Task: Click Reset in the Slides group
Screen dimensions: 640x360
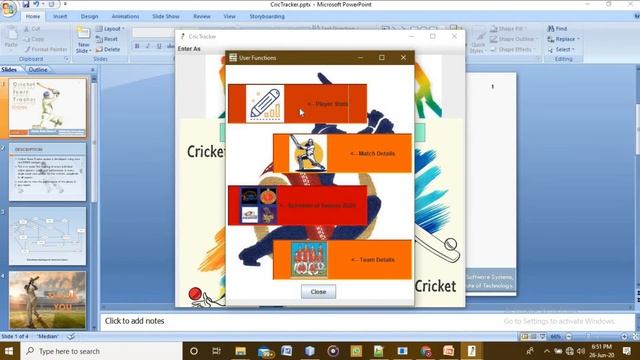Action: (x=107, y=39)
